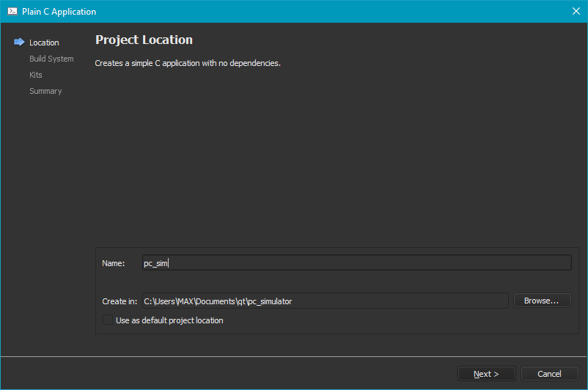Click the blue arrow beside Location
Image resolution: width=588 pixels, height=390 pixels.
(x=19, y=42)
